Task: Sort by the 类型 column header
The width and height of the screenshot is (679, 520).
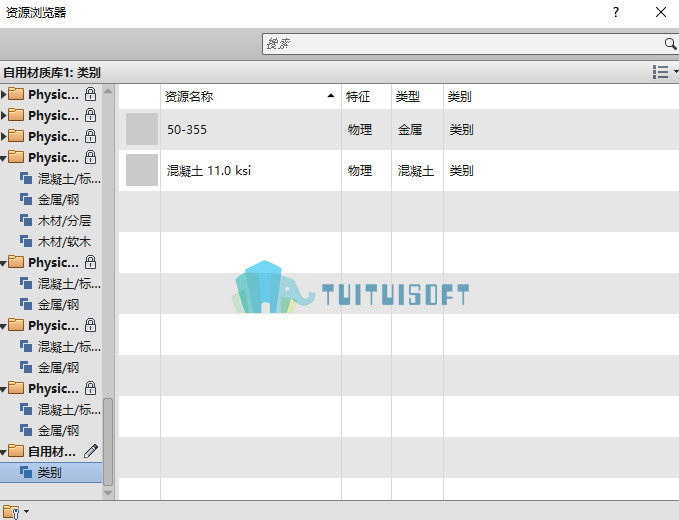Action: click(417, 96)
